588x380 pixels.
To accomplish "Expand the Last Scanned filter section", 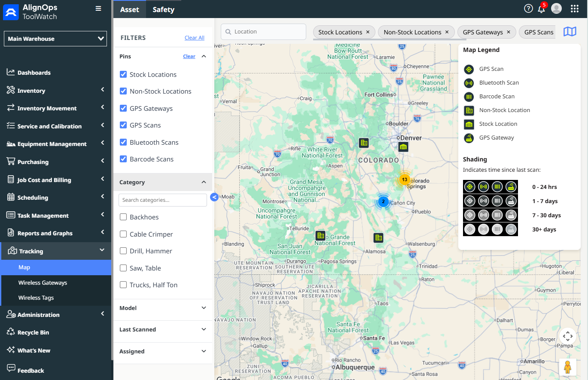I will (204, 329).
